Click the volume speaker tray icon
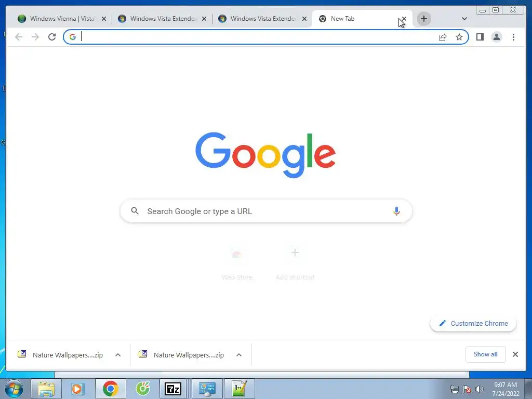Image resolution: width=532 pixels, height=399 pixels. [x=479, y=389]
